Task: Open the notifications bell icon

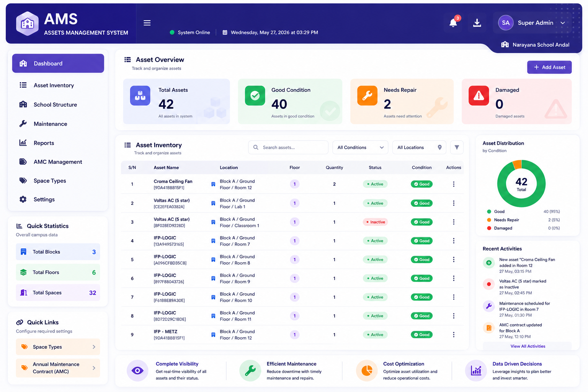Action: [453, 23]
